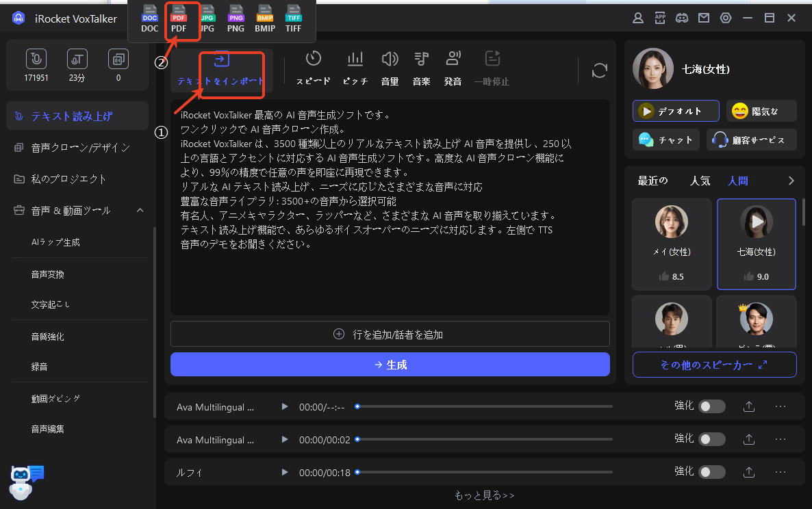
Task: Open the 発音 pronunciation setting
Action: (x=453, y=68)
